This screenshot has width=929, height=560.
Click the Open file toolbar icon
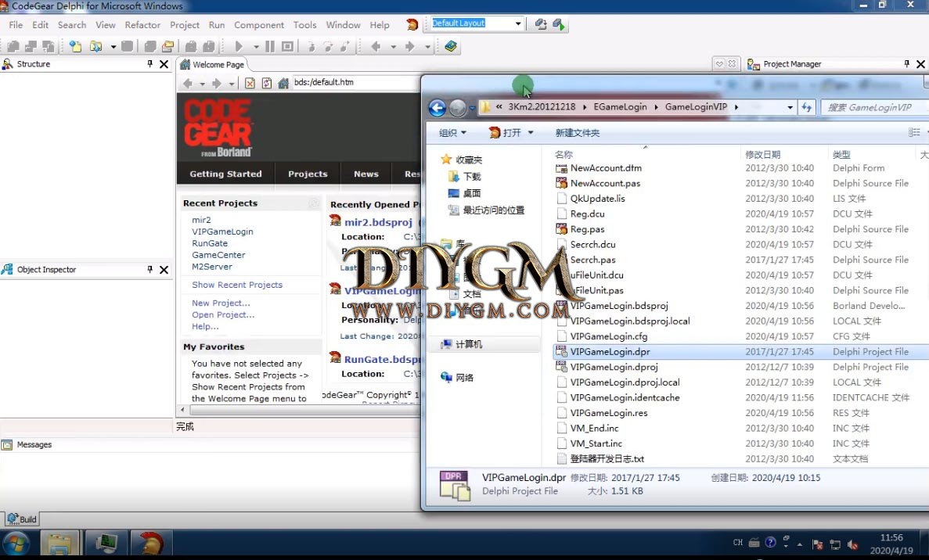pyautogui.click(x=95, y=46)
